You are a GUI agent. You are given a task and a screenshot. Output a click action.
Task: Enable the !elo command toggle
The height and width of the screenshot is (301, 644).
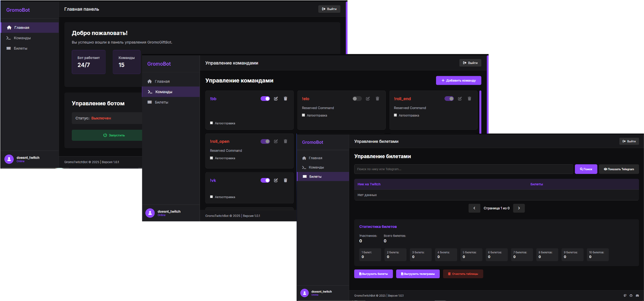tap(357, 99)
